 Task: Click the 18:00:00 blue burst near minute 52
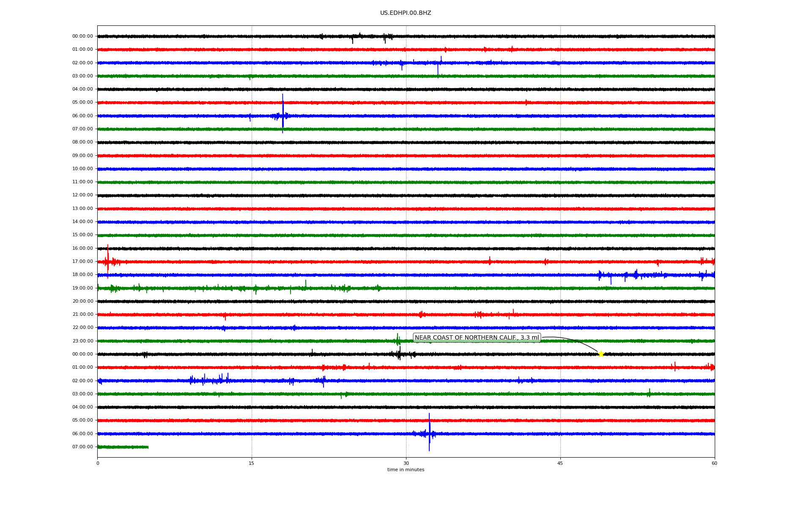coord(636,274)
